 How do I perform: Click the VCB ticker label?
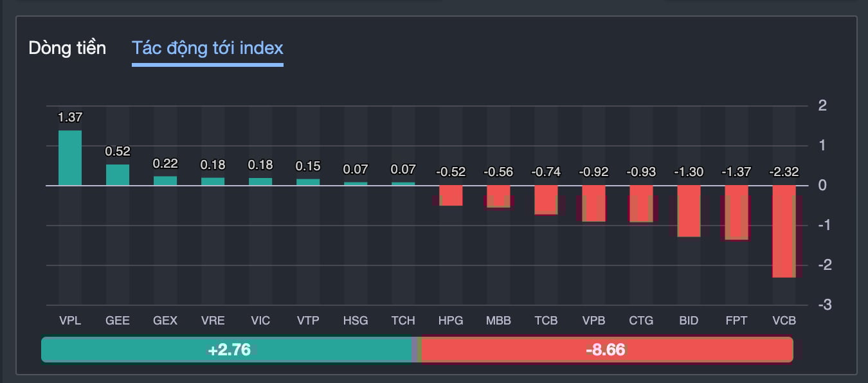coord(784,320)
